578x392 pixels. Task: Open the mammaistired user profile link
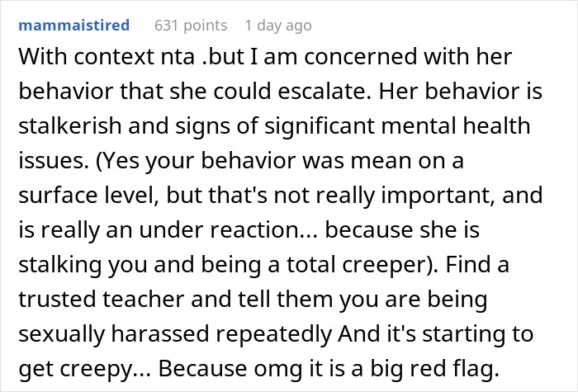tap(73, 26)
